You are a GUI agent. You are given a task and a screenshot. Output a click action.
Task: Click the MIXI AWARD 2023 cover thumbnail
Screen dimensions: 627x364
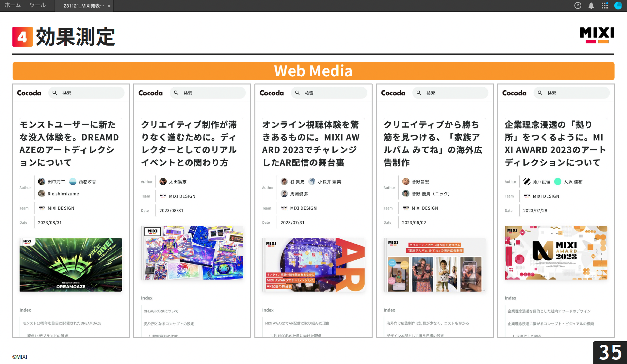point(556,253)
